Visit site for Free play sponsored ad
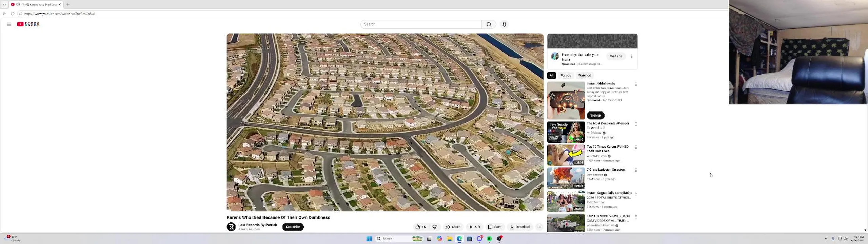This screenshot has width=868, height=244. tap(616, 56)
